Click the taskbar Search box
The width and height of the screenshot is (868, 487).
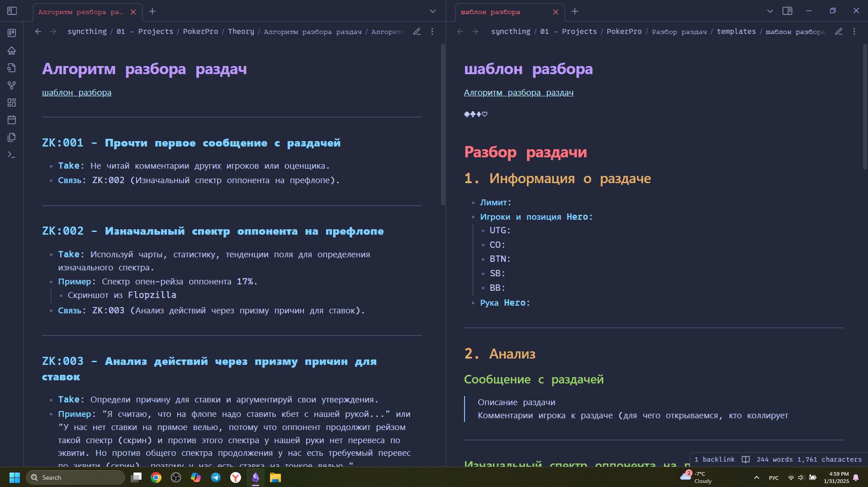pos(75,478)
